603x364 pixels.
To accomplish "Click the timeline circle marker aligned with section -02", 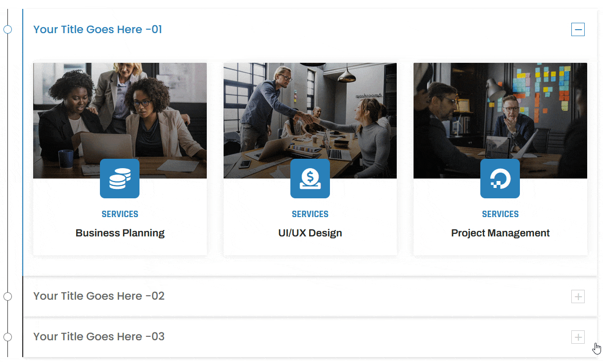I will click(x=7, y=296).
